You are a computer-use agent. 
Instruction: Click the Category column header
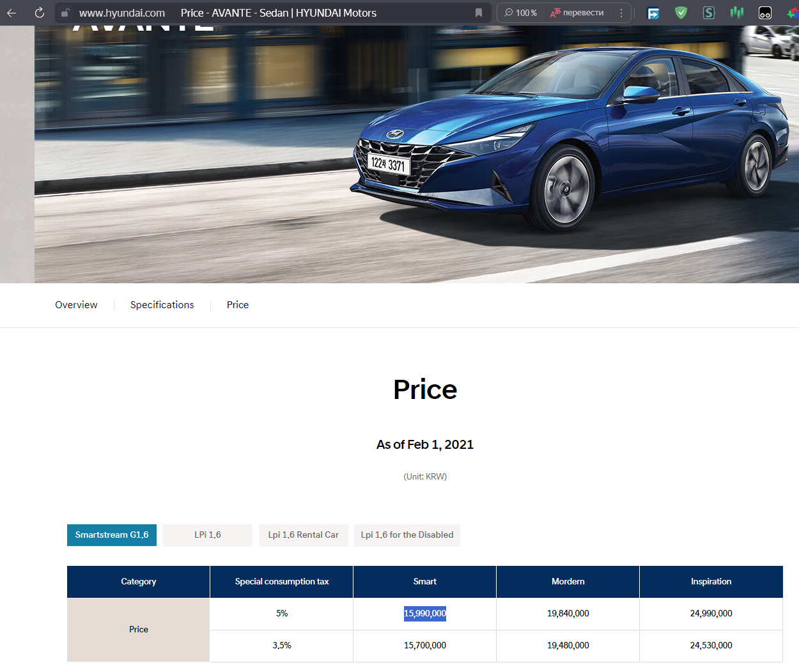(139, 582)
